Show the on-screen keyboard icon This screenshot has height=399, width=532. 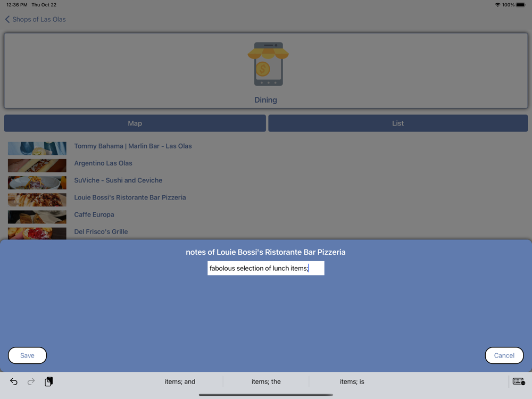pos(519,381)
